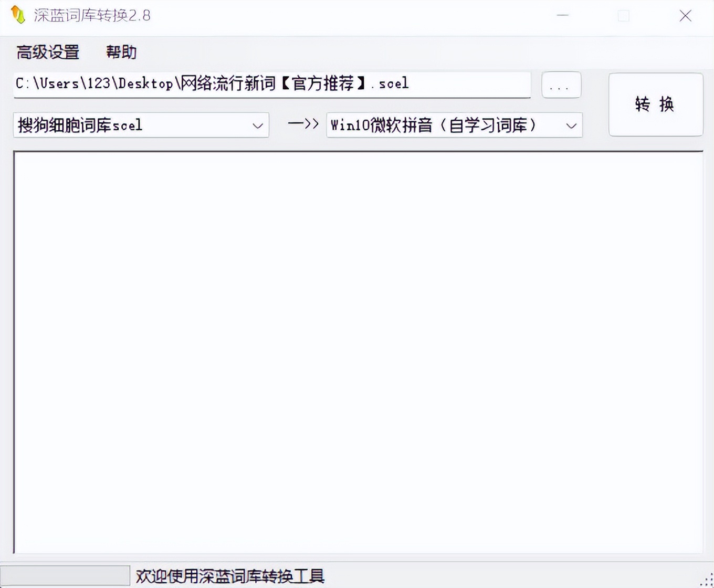Click the "..." file browse icon
This screenshot has height=588, width=714.
(x=561, y=85)
